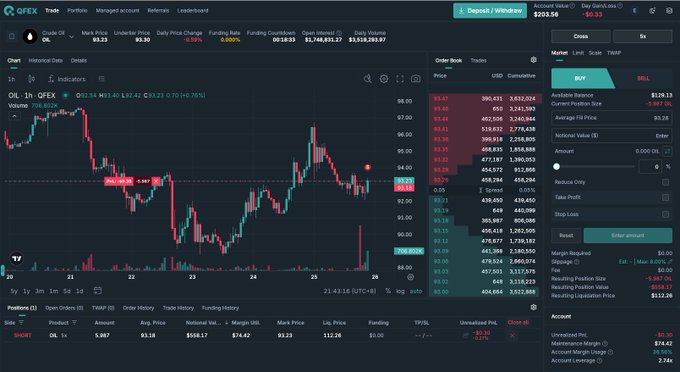Toggle chart fullscreen mode

(400, 79)
